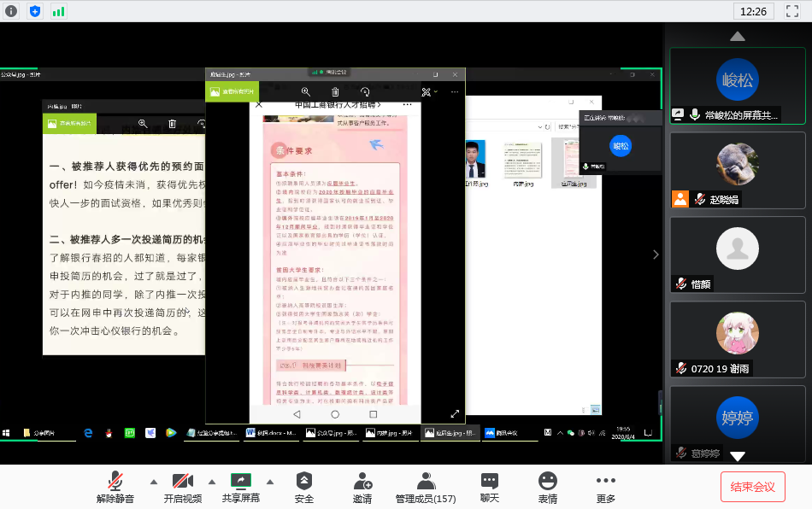
Task: Select 赵晓娟's participant video tile
Action: pyautogui.click(x=738, y=170)
